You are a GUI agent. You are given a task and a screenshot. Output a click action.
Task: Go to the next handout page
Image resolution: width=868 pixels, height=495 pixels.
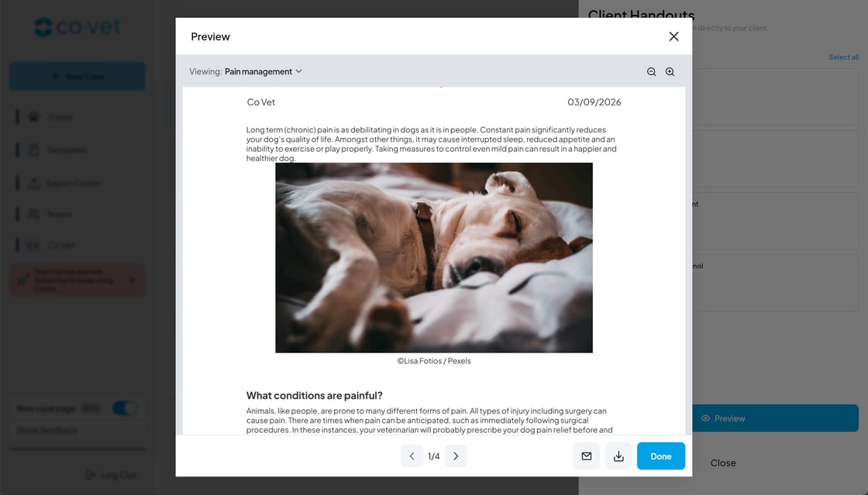[456, 456]
